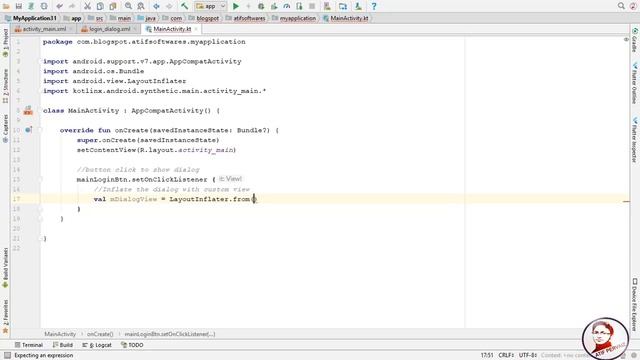Click the Save All toolbar icon
Viewport: 640px width, 360px height.
(x=19, y=6)
